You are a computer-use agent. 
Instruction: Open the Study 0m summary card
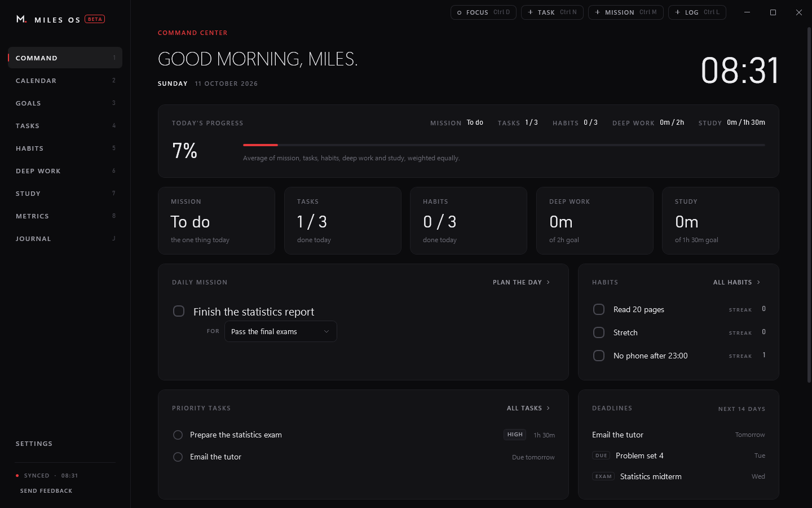[721, 221]
